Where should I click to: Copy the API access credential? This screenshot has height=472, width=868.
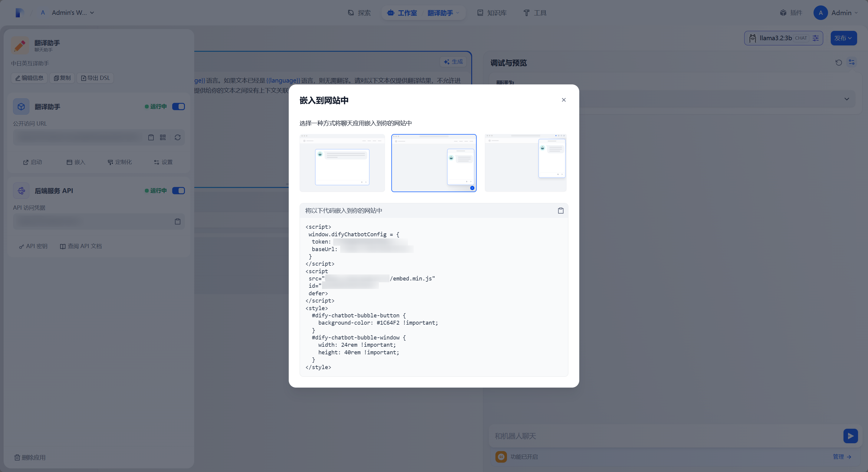click(x=178, y=221)
